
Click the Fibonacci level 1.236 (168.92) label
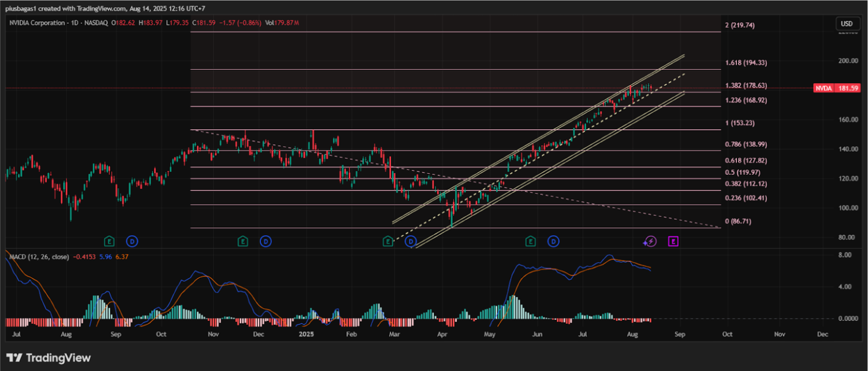click(x=747, y=100)
